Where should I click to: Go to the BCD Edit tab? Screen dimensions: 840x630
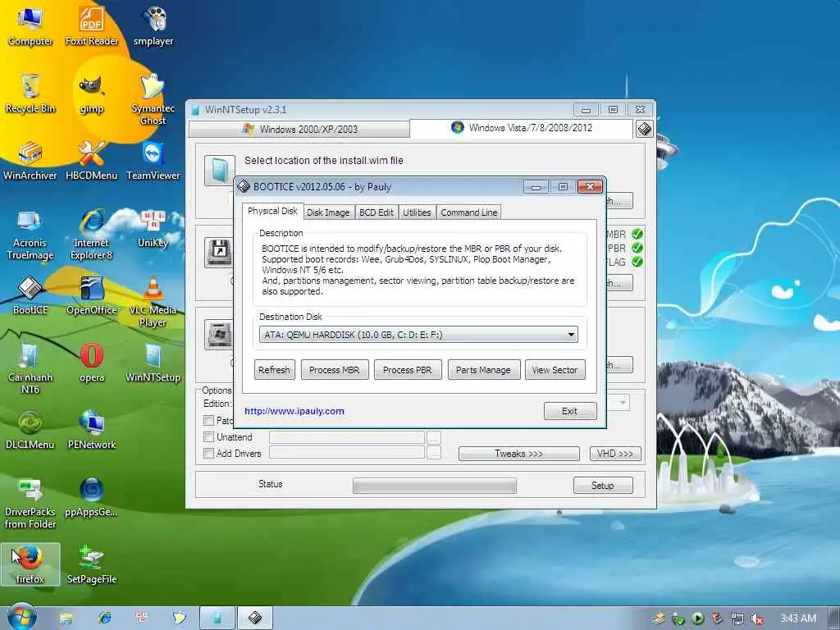pos(376,212)
